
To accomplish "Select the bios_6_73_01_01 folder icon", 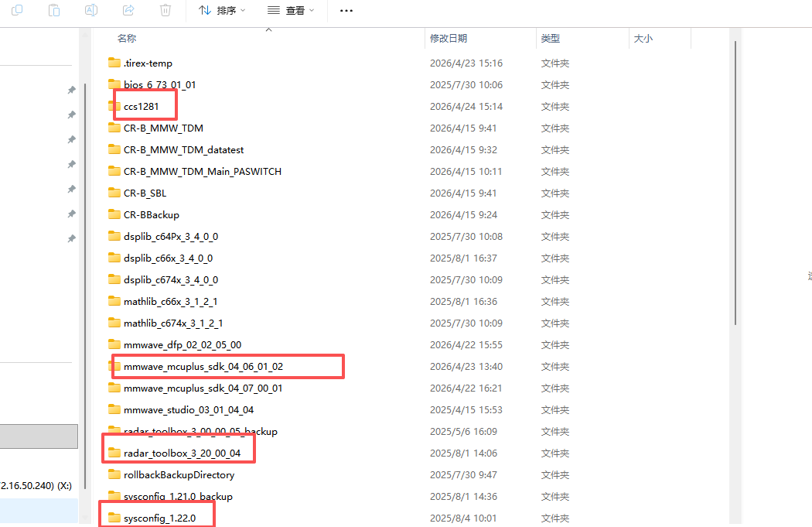I will (114, 84).
